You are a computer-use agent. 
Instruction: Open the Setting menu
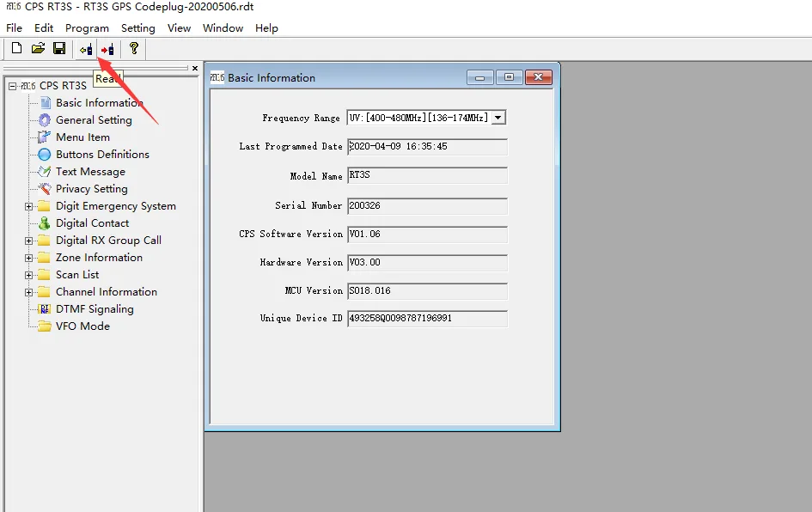tap(138, 28)
